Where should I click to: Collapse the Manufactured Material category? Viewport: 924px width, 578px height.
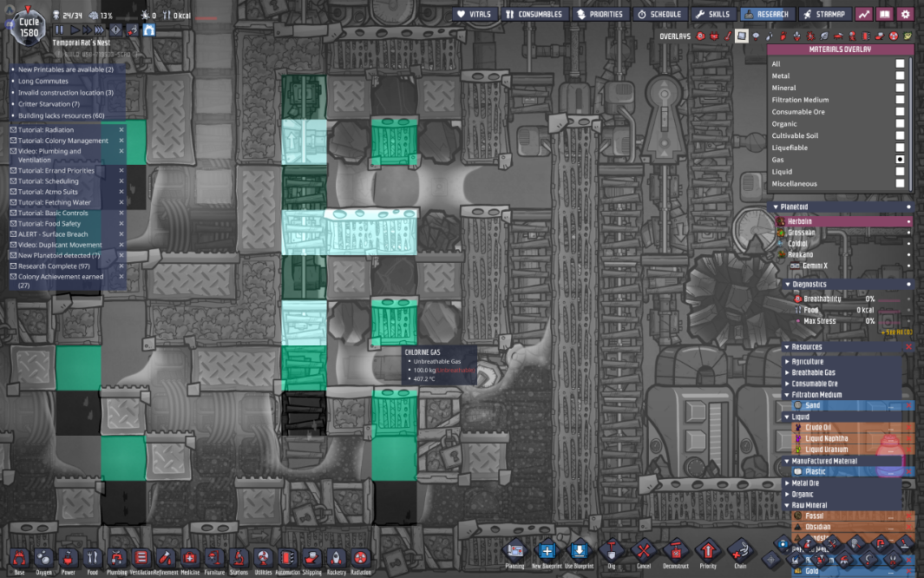pos(787,461)
